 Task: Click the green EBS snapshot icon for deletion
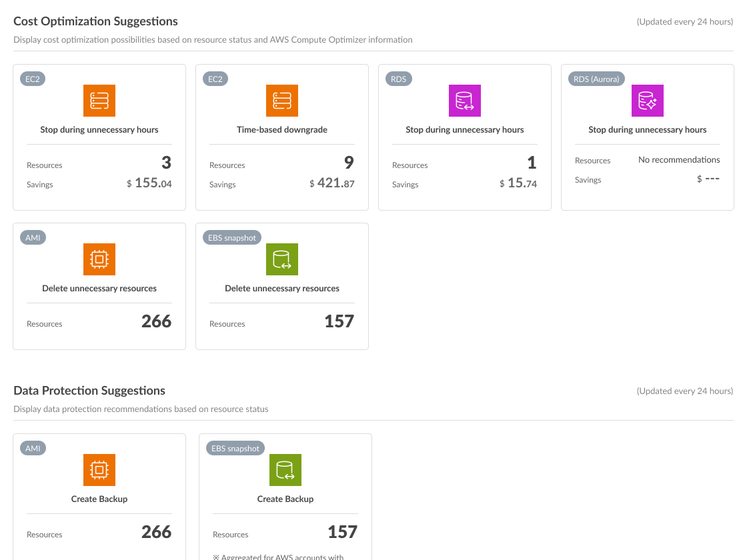(x=282, y=259)
